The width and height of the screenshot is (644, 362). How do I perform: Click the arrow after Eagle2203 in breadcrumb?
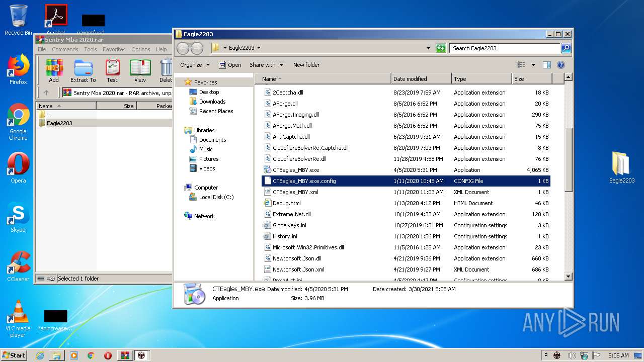coord(259,48)
